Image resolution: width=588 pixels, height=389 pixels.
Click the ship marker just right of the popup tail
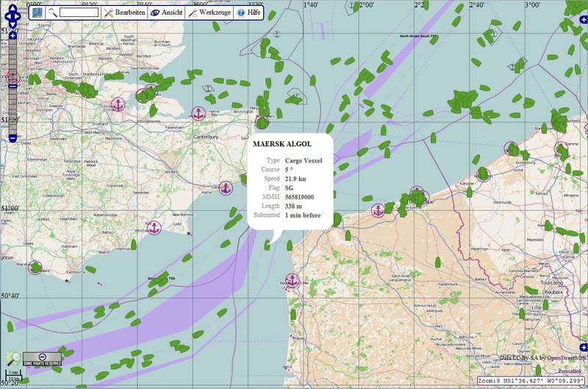[x=290, y=246]
